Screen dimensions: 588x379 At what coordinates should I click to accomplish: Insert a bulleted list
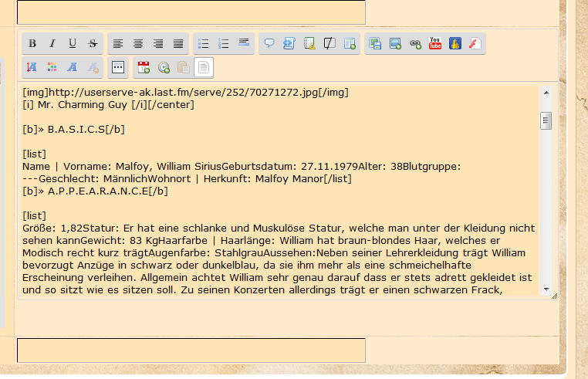coord(203,43)
